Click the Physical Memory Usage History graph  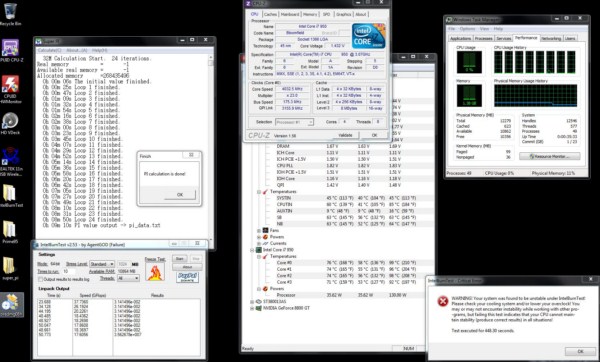535,95
